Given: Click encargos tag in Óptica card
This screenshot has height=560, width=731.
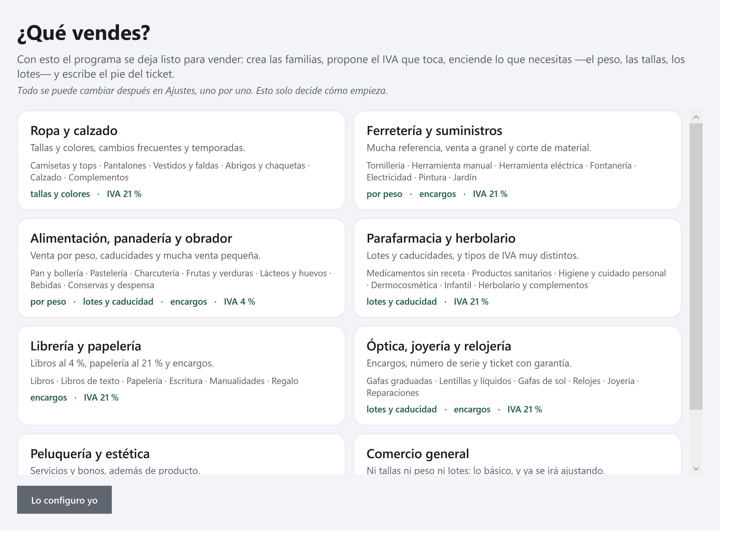Looking at the screenshot, I should 472,409.
